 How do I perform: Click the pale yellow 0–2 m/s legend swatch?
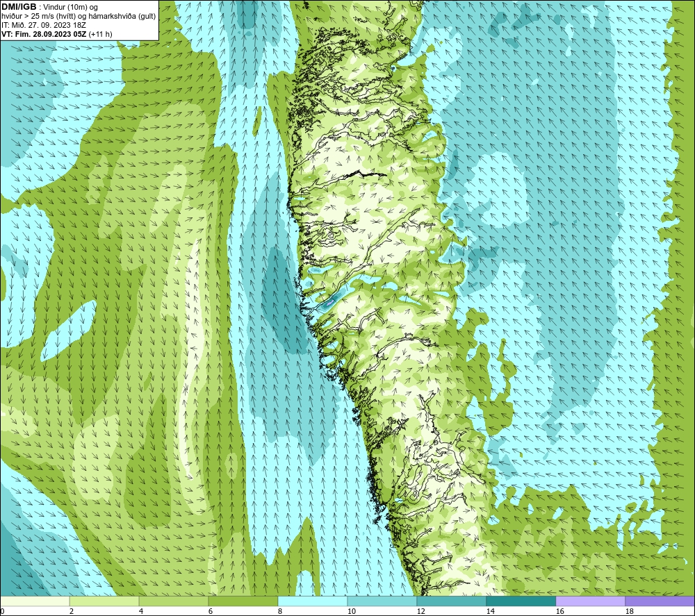[35, 601]
